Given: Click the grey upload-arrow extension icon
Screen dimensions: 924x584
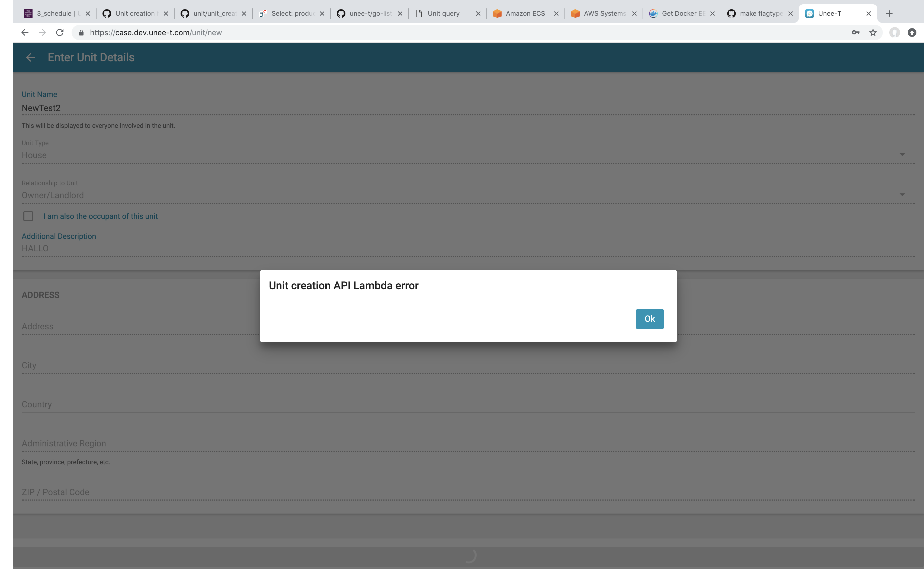Looking at the screenshot, I should pyautogui.click(x=912, y=32).
